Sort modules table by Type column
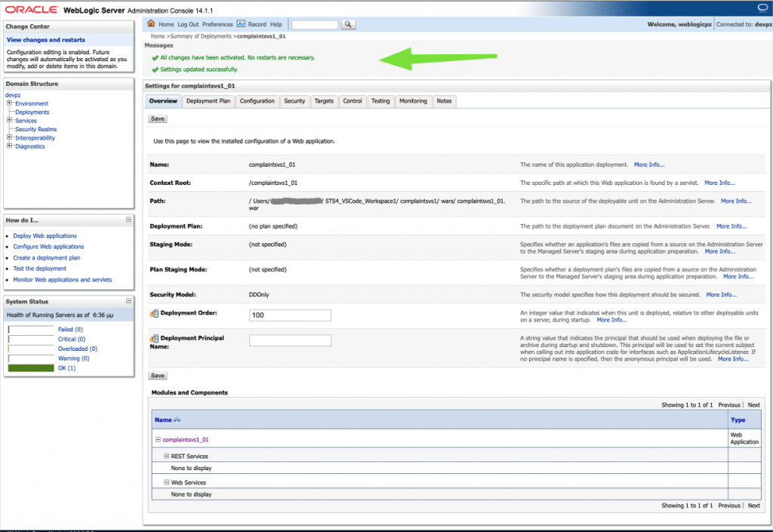Screen dimensions: 773x532 738,420
